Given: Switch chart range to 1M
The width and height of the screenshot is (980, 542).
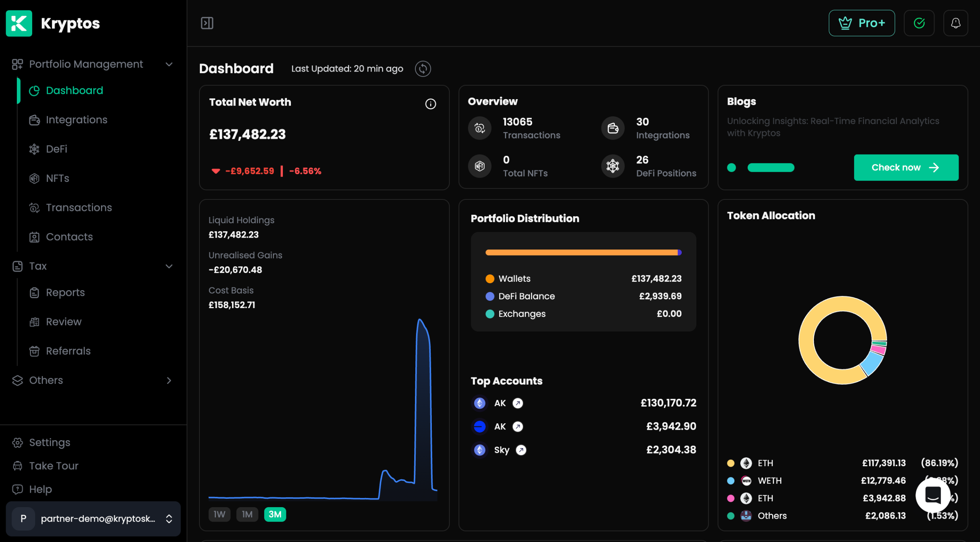Looking at the screenshot, I should pyautogui.click(x=247, y=514).
